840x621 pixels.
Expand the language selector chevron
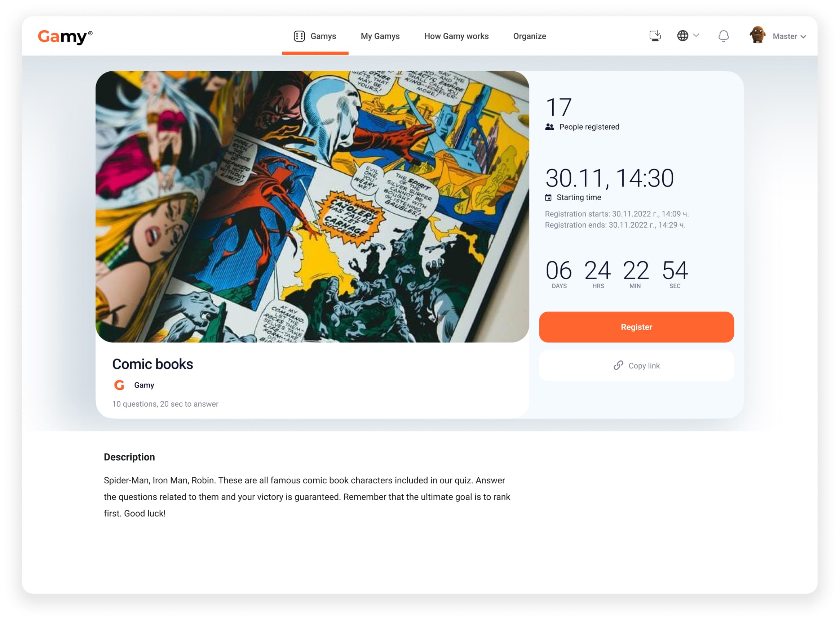[x=696, y=35]
